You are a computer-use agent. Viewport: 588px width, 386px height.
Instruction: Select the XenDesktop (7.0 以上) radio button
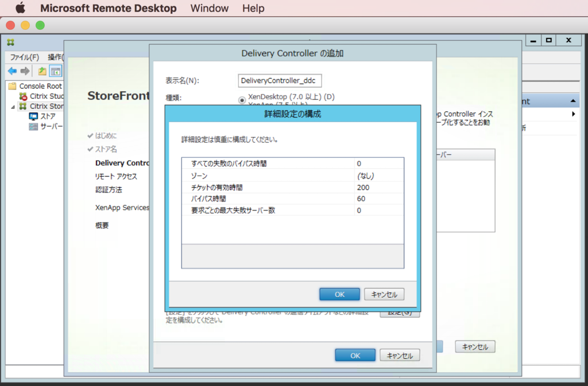pyautogui.click(x=242, y=100)
